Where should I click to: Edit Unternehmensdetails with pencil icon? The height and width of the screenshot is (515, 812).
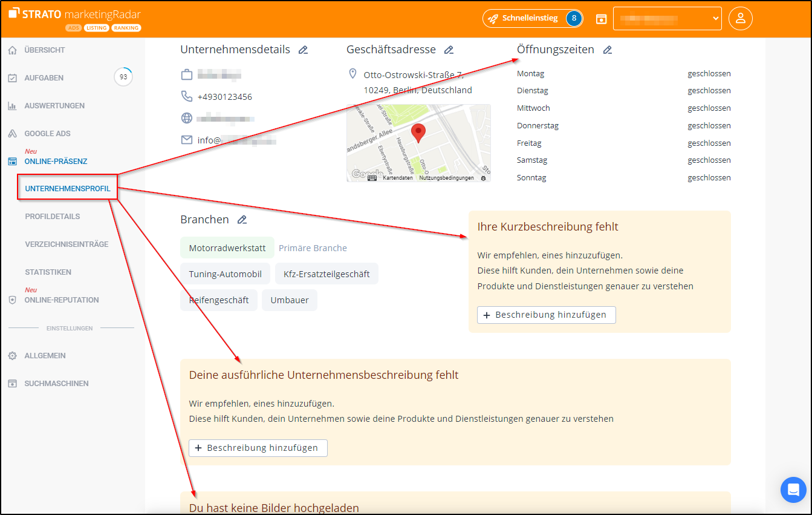coord(303,50)
